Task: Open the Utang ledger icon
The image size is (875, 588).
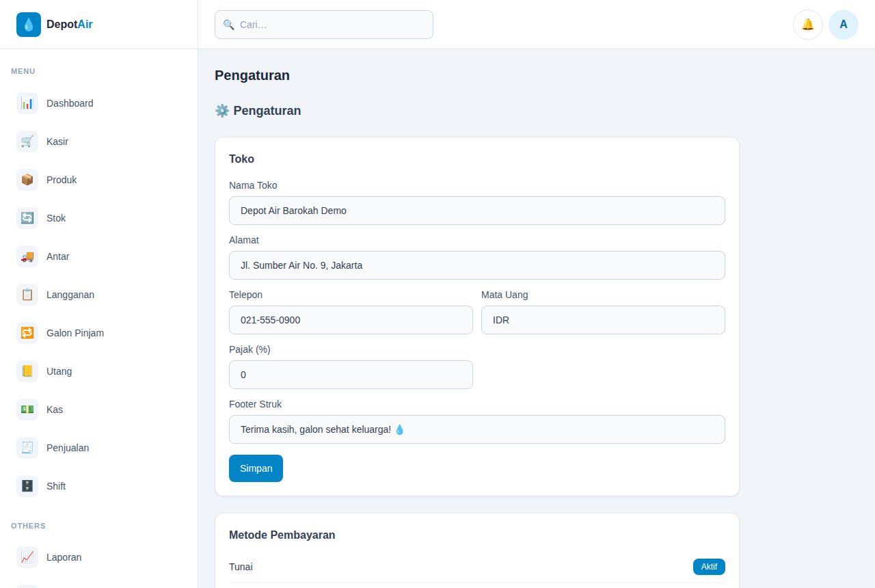Action: (27, 371)
